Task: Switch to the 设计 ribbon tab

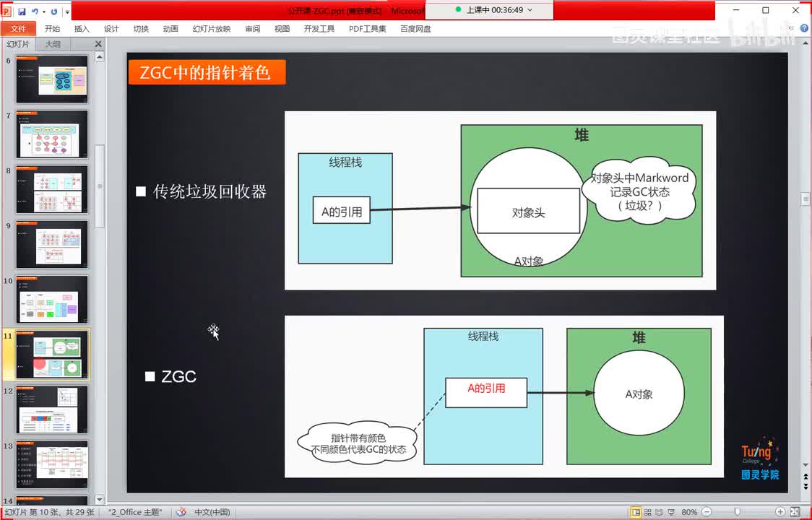Action: click(x=111, y=29)
